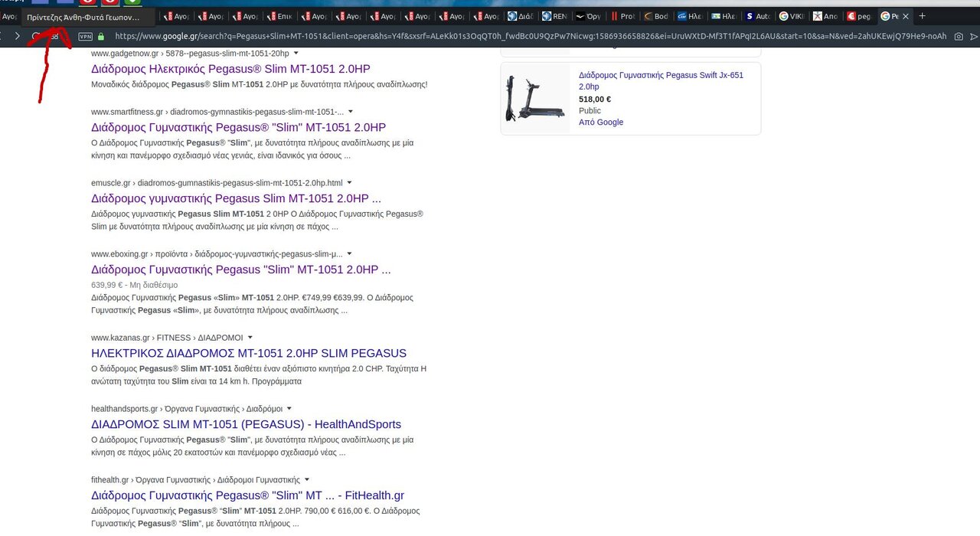Open smartfitness 'Διάδρομος Γυμναστικής Pegasus® "Slim" MT-1051 2.0HP' result
The image size is (980, 536).
(x=238, y=127)
